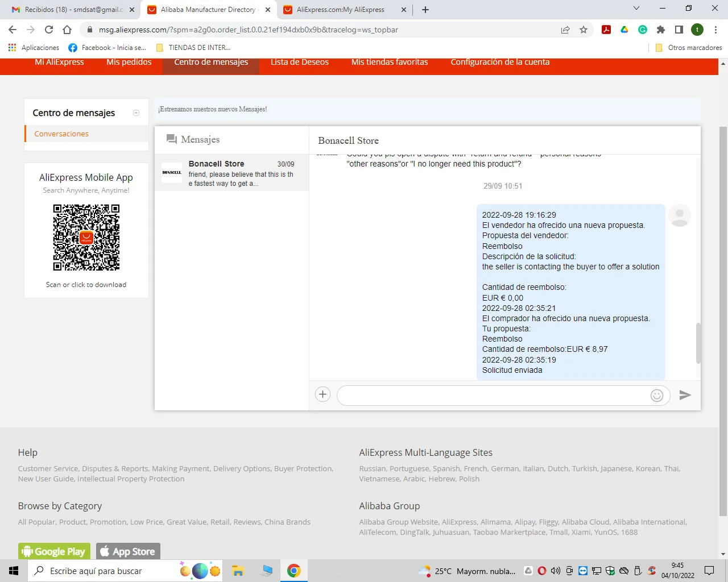Open the Chrome profile avatar
The image size is (728, 582).
point(697,30)
